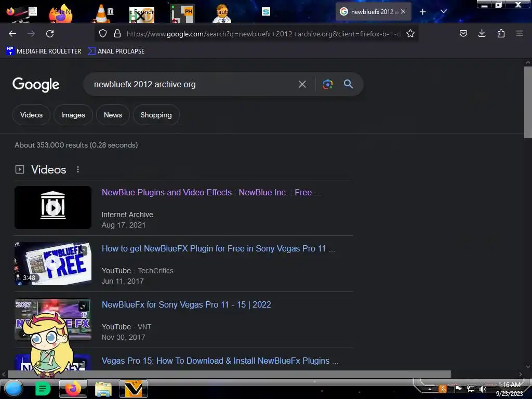532x399 pixels.
Task: Show hidden system tray icons
Action: tap(430, 389)
